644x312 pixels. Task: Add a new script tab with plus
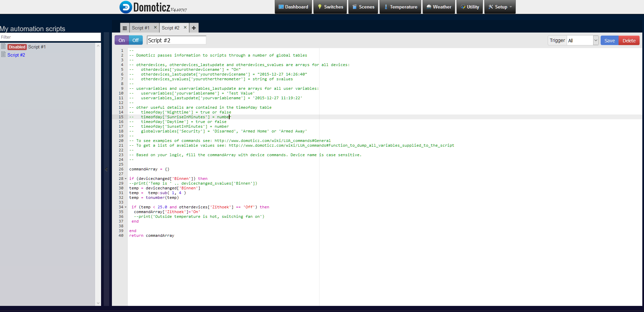coord(194,28)
